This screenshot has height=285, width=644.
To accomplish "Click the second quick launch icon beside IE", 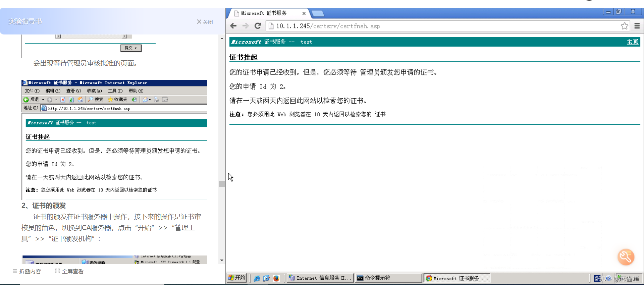I will 267,278.
